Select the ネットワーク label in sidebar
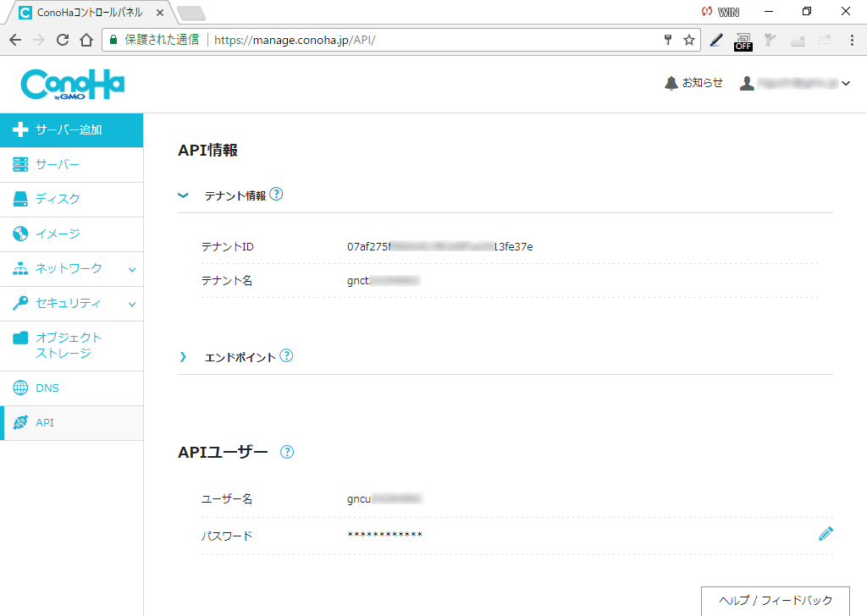 click(69, 268)
